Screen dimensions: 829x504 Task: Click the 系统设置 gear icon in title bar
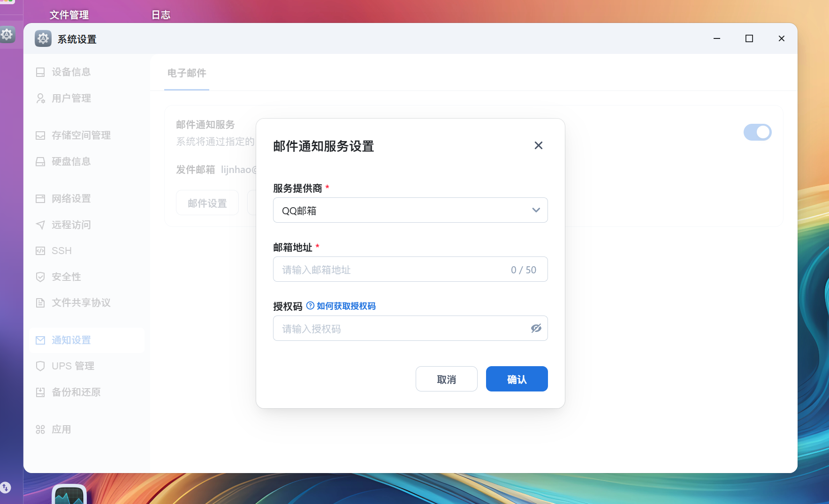click(43, 38)
